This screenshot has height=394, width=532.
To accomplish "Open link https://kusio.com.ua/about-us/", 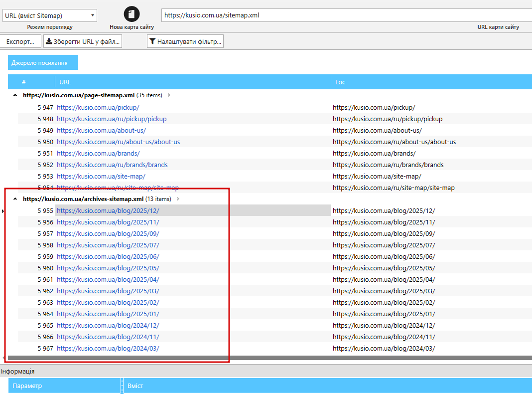I will click(102, 131).
